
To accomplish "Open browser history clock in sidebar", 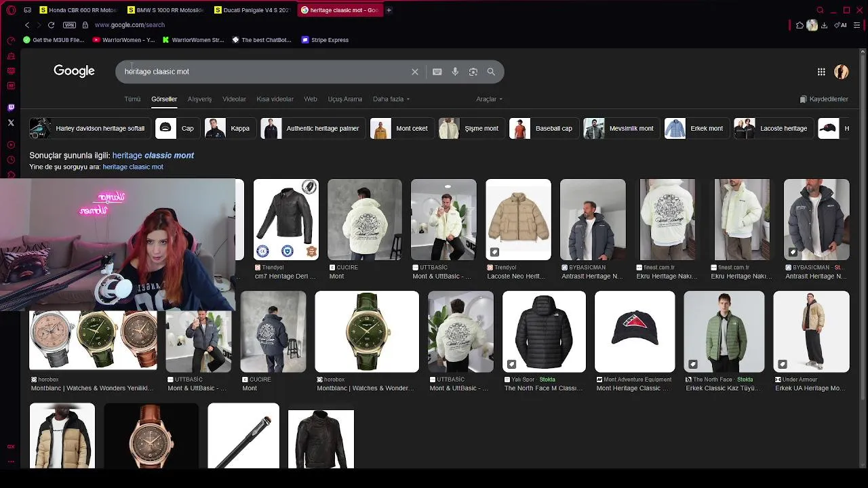I will click(11, 160).
